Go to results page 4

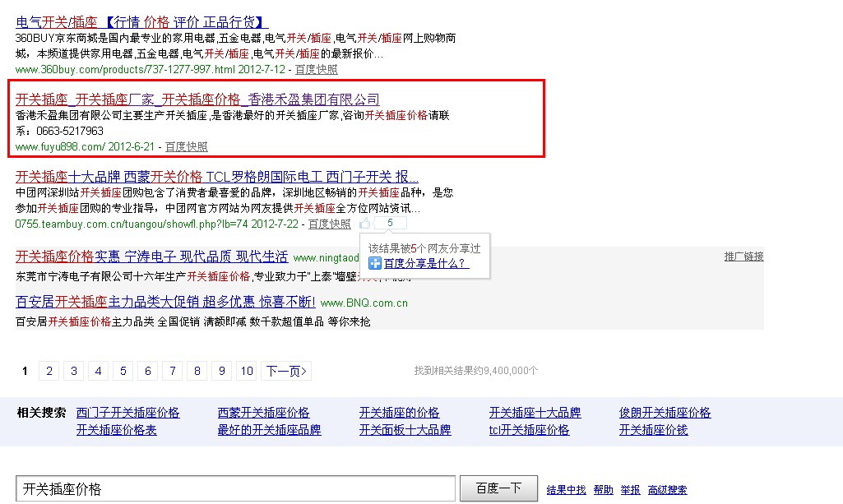[99, 371]
